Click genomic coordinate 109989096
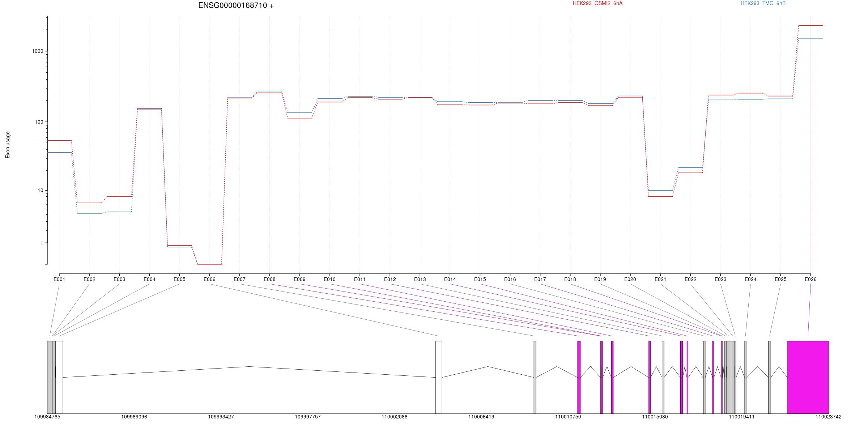The height and width of the screenshot is (434, 868). (x=134, y=417)
